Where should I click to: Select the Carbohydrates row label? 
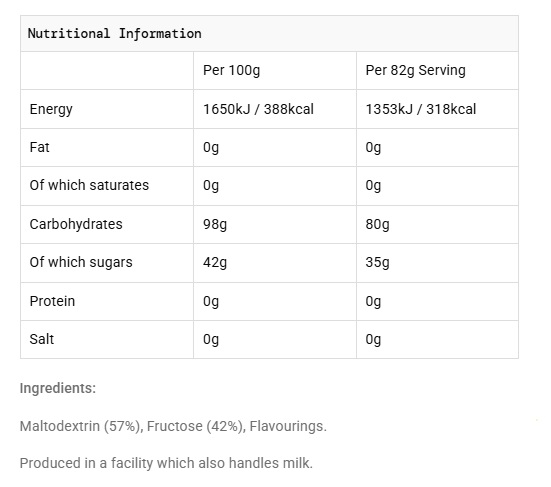click(76, 224)
